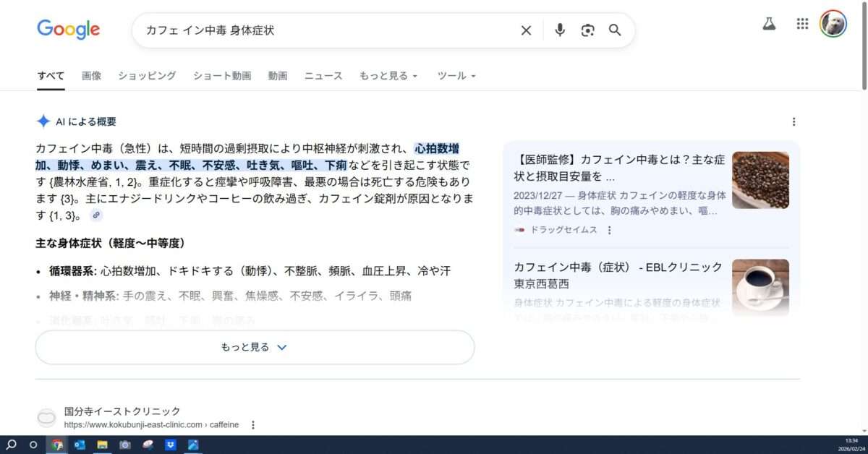Open the 国分寺イーストクリニック result
868x454 pixels.
point(122,411)
